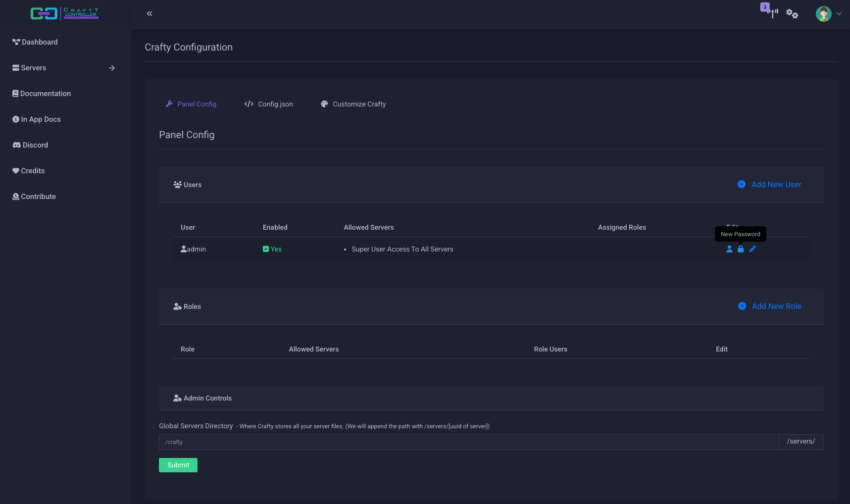Open the notifications antenna icon
850x504 pixels.
[x=772, y=13]
